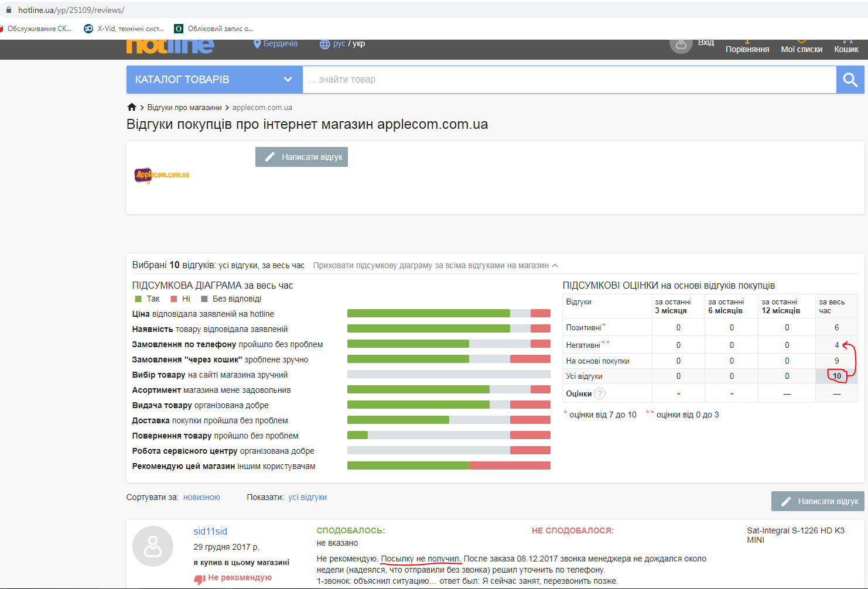
Task: Click the gray Без відповіді legend square
Action: pyautogui.click(x=204, y=299)
